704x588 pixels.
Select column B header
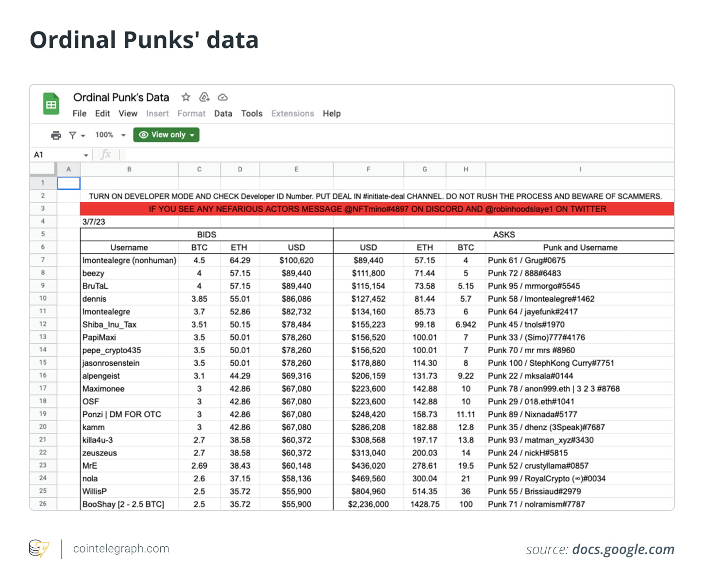129,169
